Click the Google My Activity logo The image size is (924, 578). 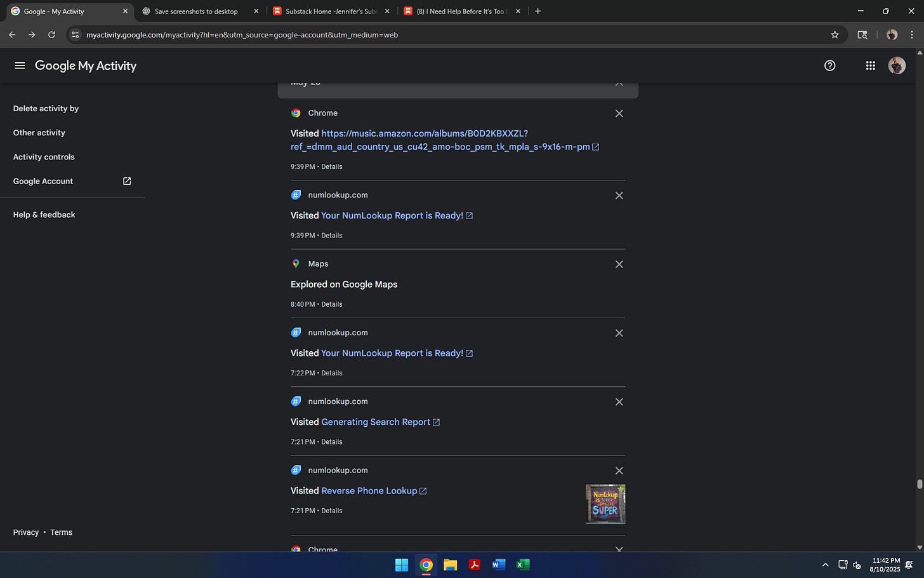click(86, 65)
